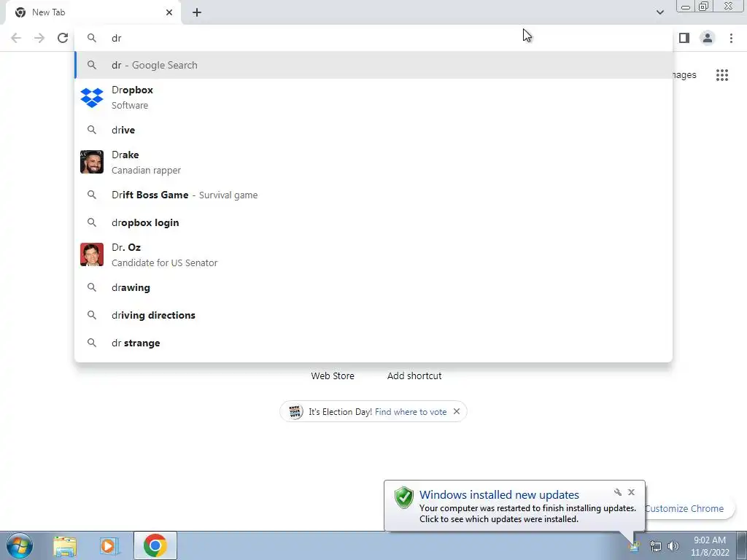
Task: Open a new tab with the plus button
Action: [197, 12]
